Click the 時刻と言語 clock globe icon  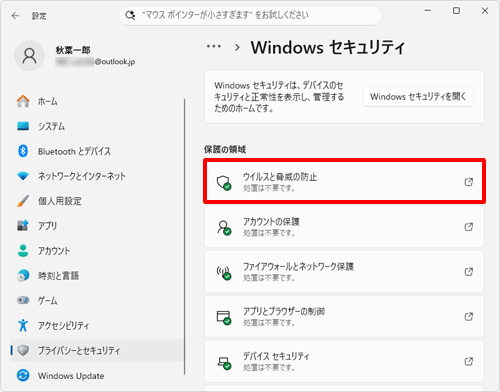point(23,276)
